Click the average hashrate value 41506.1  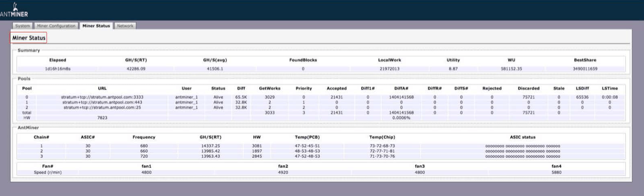[215, 69]
